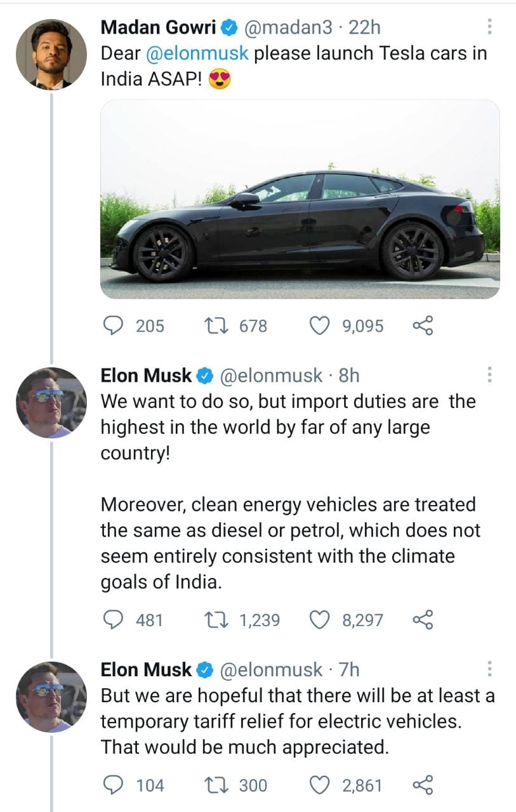Like Elon's tariff relief tweet
The width and height of the screenshot is (516, 812).
coord(319,785)
